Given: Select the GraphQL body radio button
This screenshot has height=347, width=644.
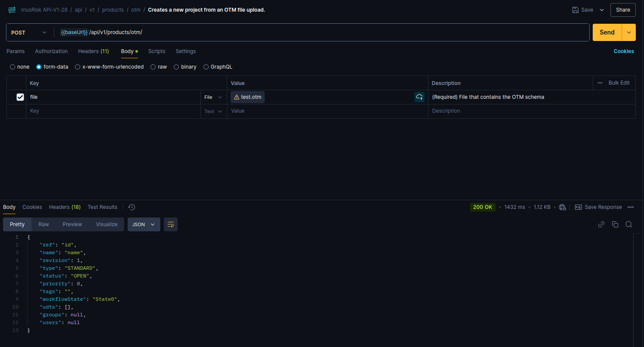Looking at the screenshot, I should 206,67.
